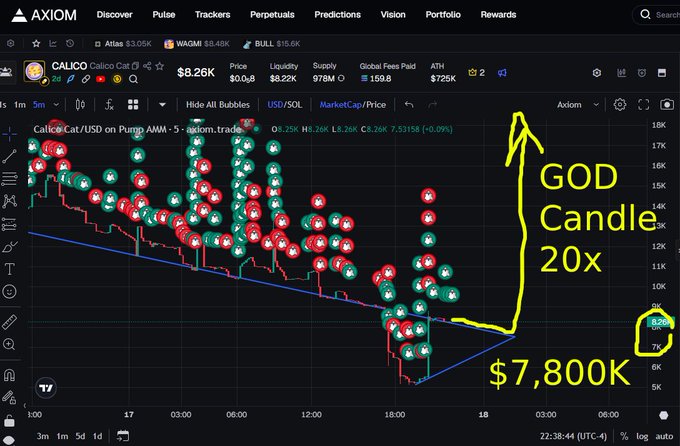Open the Perpetuals page
Viewport: 680px width, 446px height.
(x=272, y=15)
